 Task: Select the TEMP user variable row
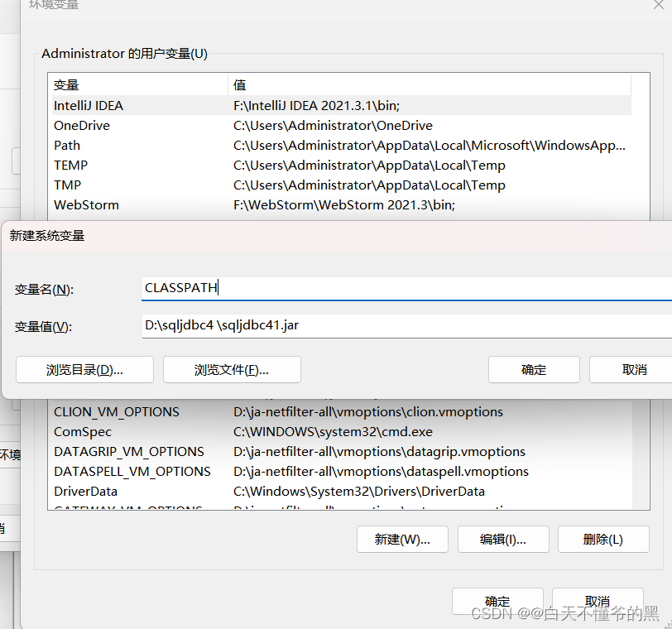tap(342, 165)
